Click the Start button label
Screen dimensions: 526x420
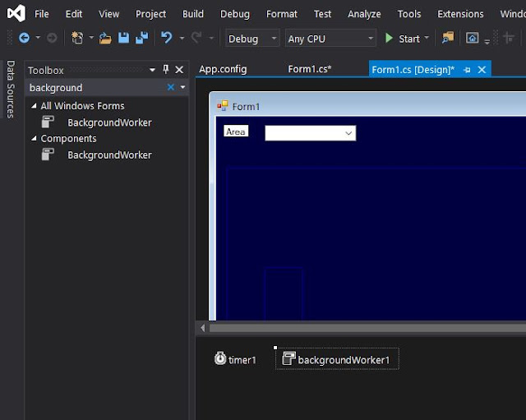coord(409,39)
